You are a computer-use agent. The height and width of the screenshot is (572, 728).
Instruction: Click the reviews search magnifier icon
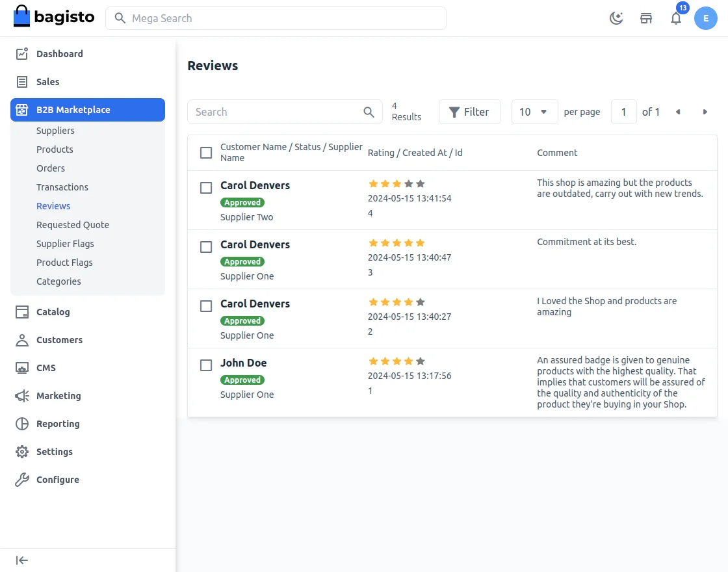369,112
